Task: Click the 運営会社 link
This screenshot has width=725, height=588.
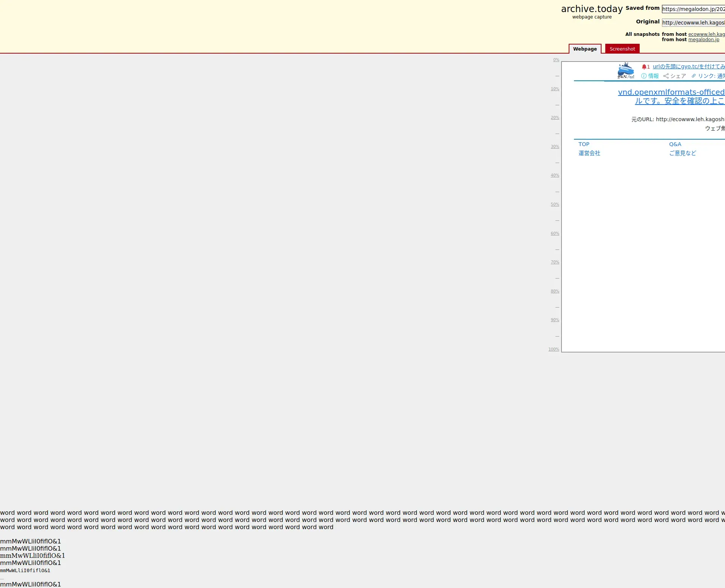Action: tap(589, 153)
